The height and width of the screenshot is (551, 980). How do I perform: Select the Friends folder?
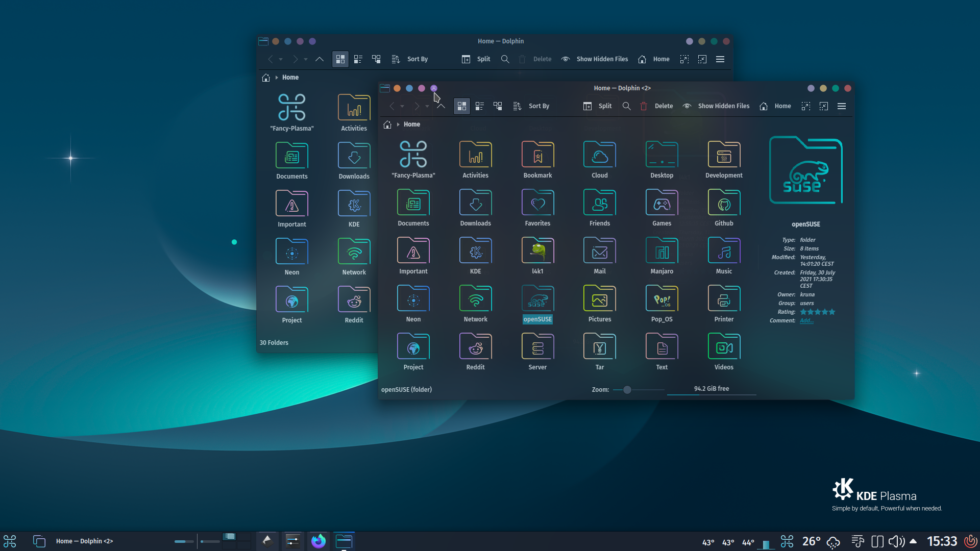click(x=600, y=208)
